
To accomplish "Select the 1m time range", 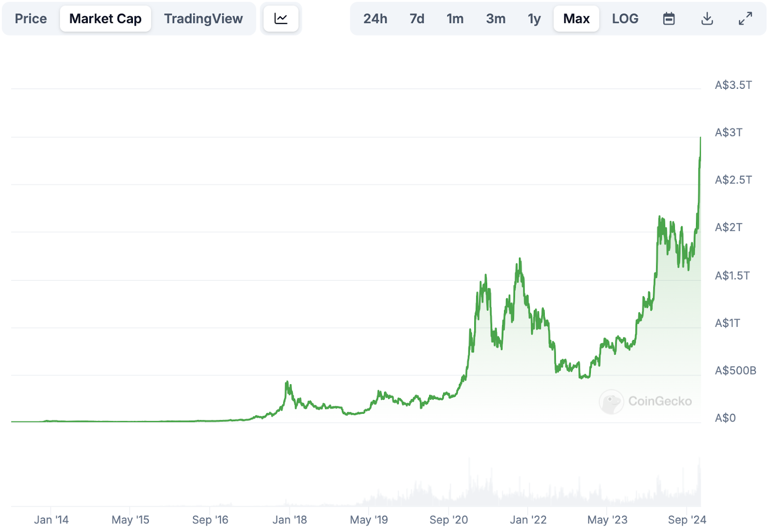I will [455, 19].
